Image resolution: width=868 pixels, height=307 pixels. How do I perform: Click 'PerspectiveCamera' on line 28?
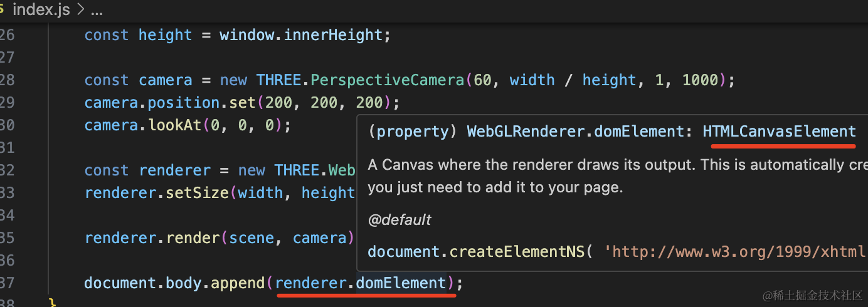coord(387,80)
